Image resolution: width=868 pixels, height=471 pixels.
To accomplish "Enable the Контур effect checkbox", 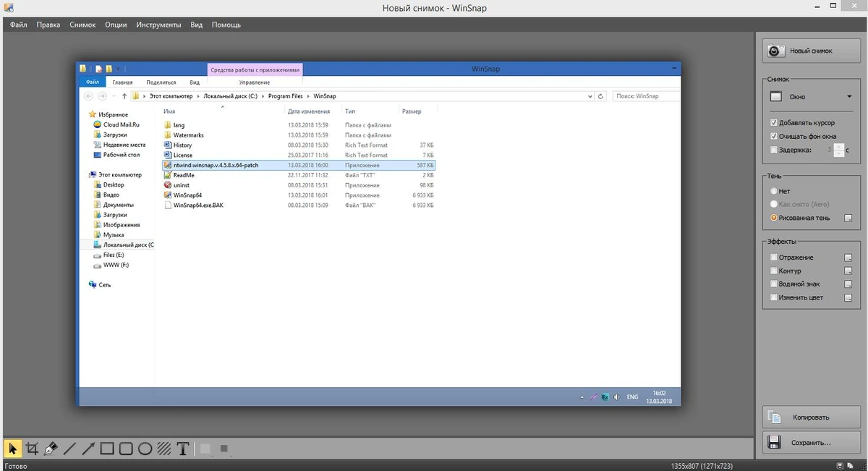I will tap(774, 271).
